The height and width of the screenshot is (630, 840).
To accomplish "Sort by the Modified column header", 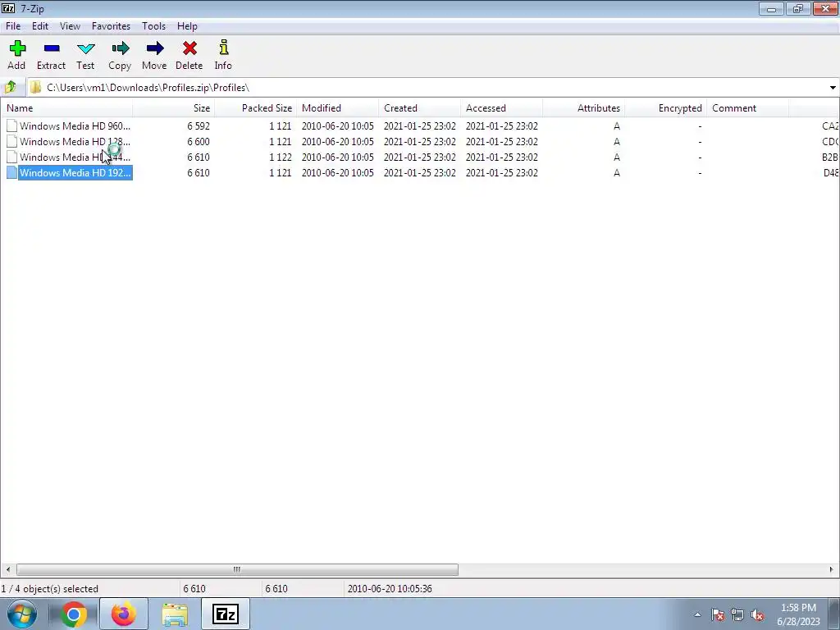I will point(337,107).
